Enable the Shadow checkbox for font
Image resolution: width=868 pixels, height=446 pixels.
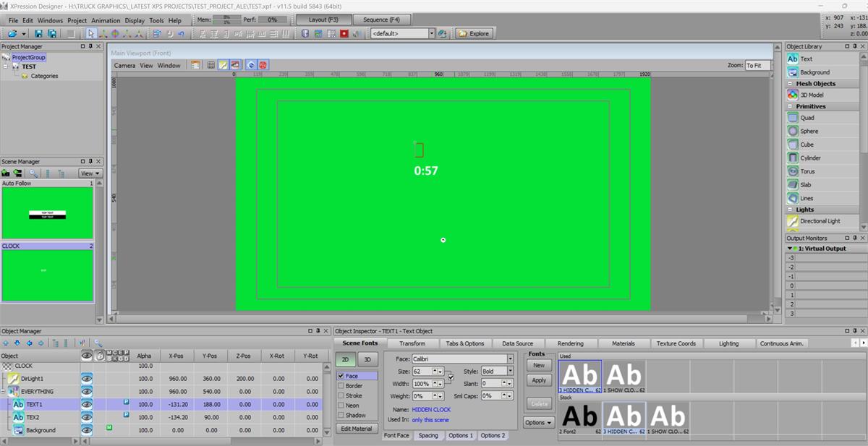341,415
